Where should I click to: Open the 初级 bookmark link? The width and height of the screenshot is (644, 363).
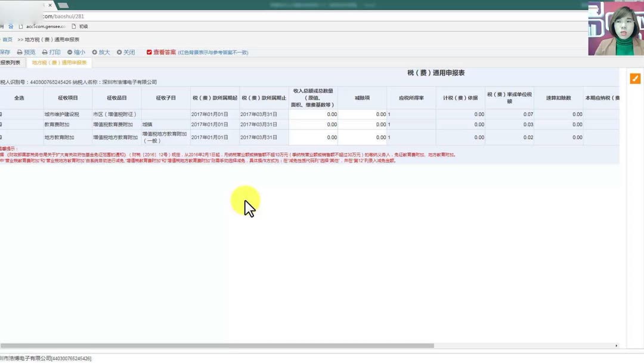pos(82,26)
